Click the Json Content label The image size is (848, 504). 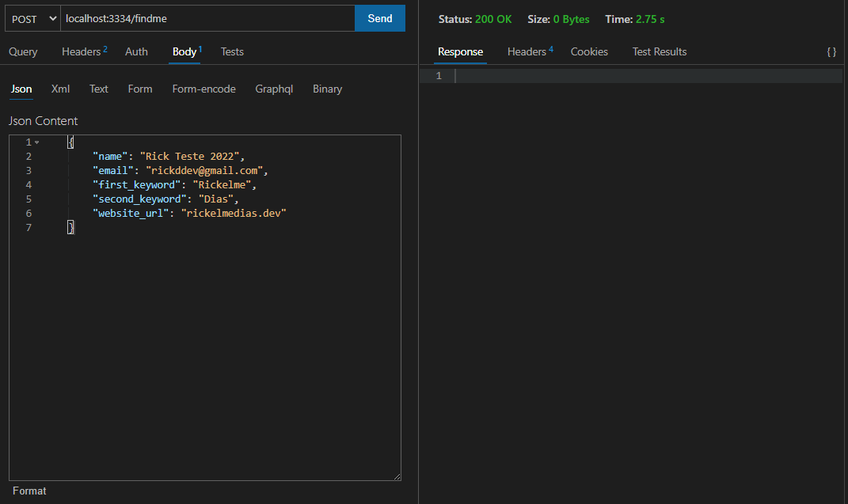[44, 121]
